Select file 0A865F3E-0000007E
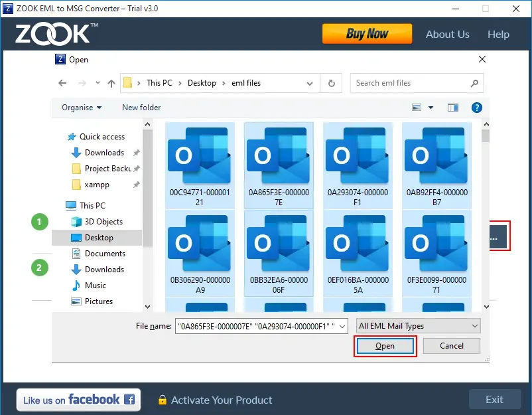The width and height of the screenshot is (532, 415). (279, 165)
